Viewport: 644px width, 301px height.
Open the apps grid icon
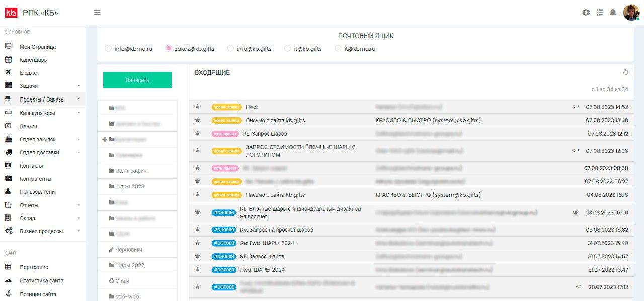pyautogui.click(x=599, y=13)
